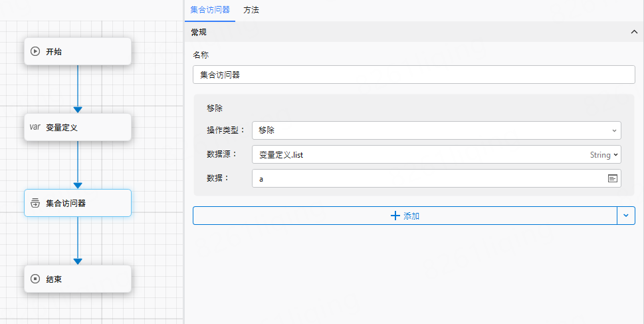
Task: Select the 集合访问器 tab
Action: click(210, 10)
